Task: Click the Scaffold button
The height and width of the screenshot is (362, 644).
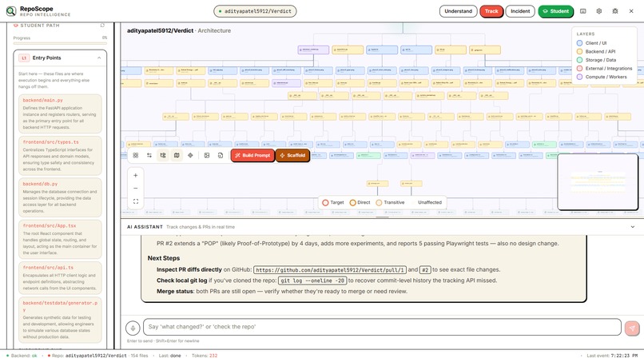Action: pyautogui.click(x=292, y=155)
